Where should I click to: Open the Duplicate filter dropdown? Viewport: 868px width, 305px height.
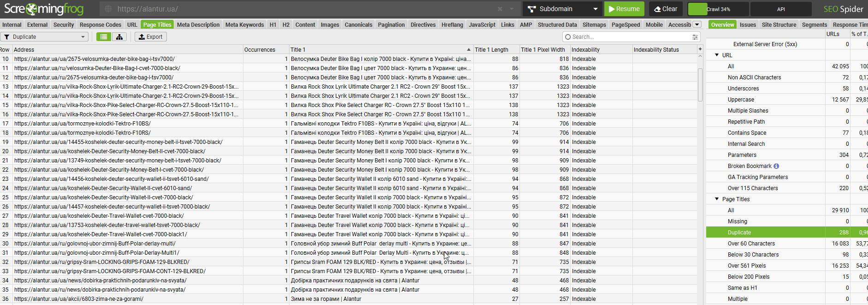[x=44, y=37]
